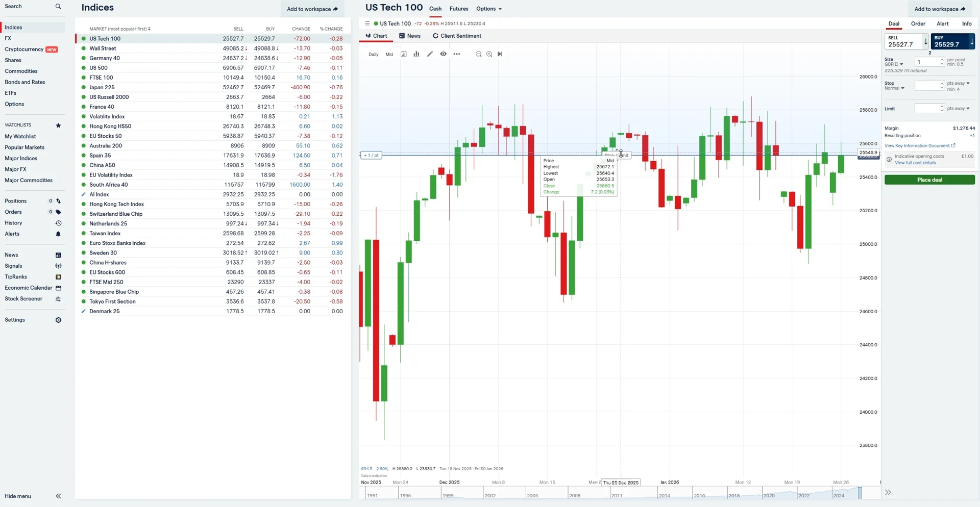Open the Positions icon in sidebar
The height and width of the screenshot is (507, 980).
(x=58, y=201)
